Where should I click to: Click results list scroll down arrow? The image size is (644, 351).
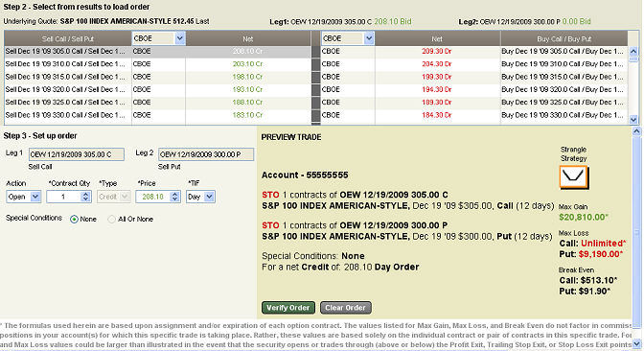pyautogui.click(x=632, y=120)
